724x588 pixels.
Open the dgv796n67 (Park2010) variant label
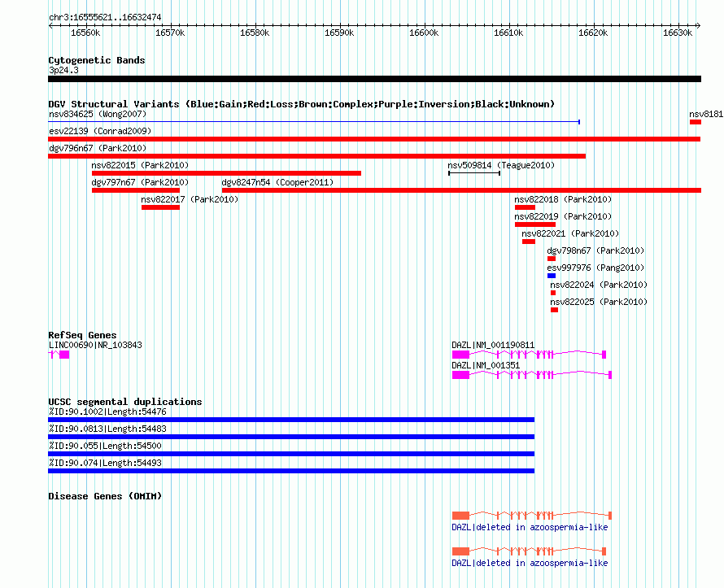click(98, 148)
